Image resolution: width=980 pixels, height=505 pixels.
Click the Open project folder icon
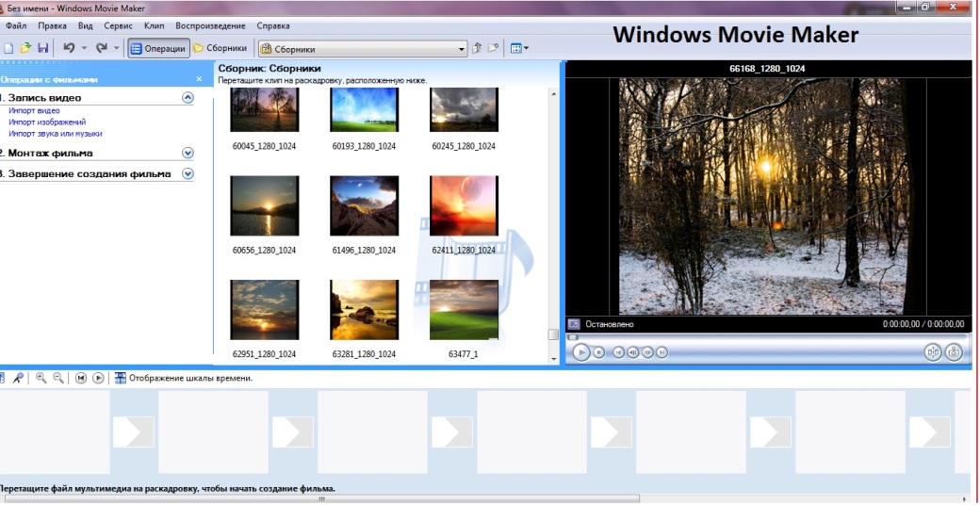coord(25,48)
